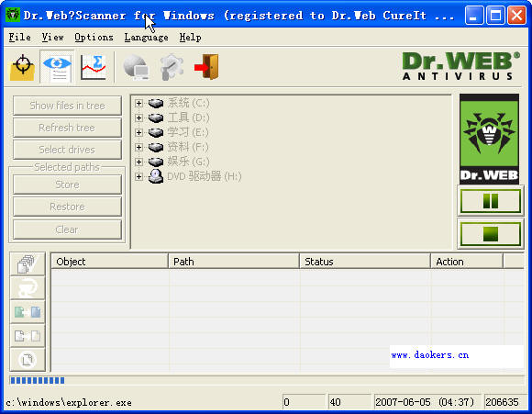Click the move file icon
Image resolution: width=532 pixels, height=414 pixels.
pyautogui.click(x=28, y=311)
